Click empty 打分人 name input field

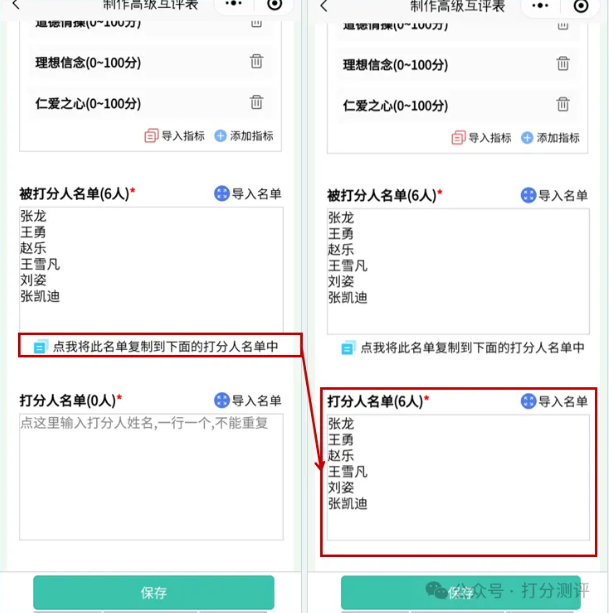coord(151,477)
